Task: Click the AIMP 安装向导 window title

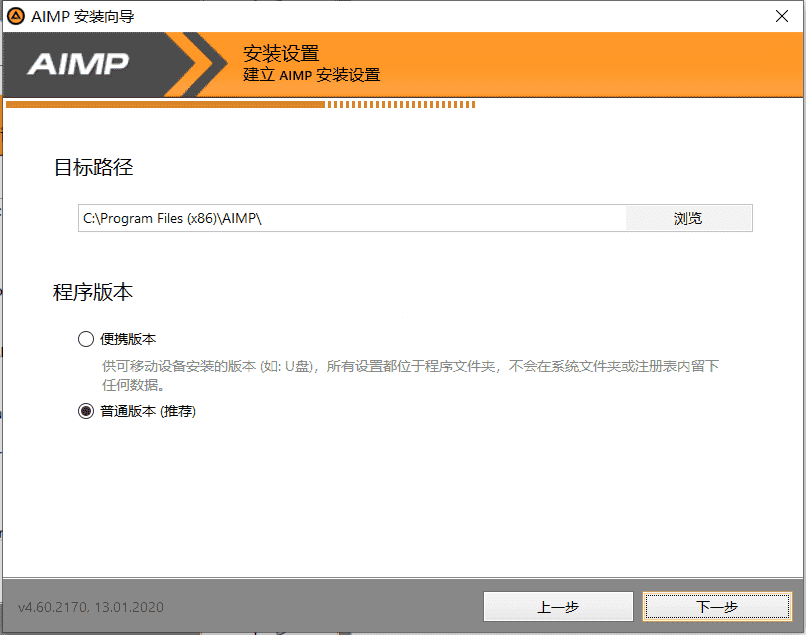Action: point(83,16)
